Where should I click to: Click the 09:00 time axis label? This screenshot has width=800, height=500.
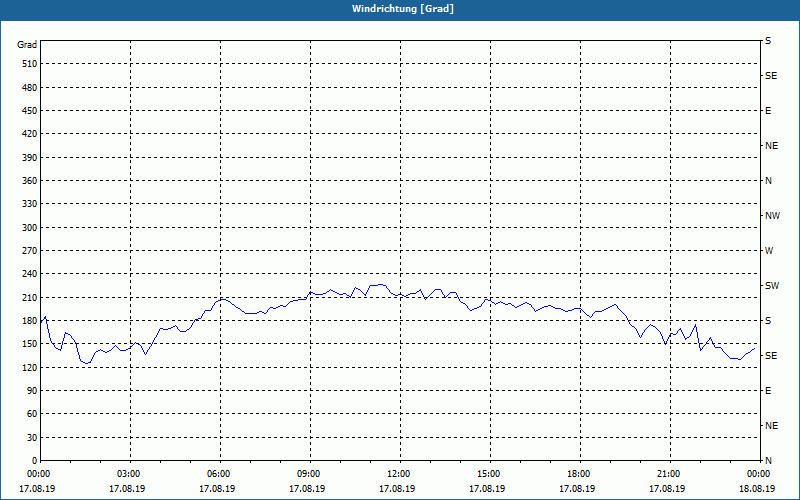click(x=308, y=474)
